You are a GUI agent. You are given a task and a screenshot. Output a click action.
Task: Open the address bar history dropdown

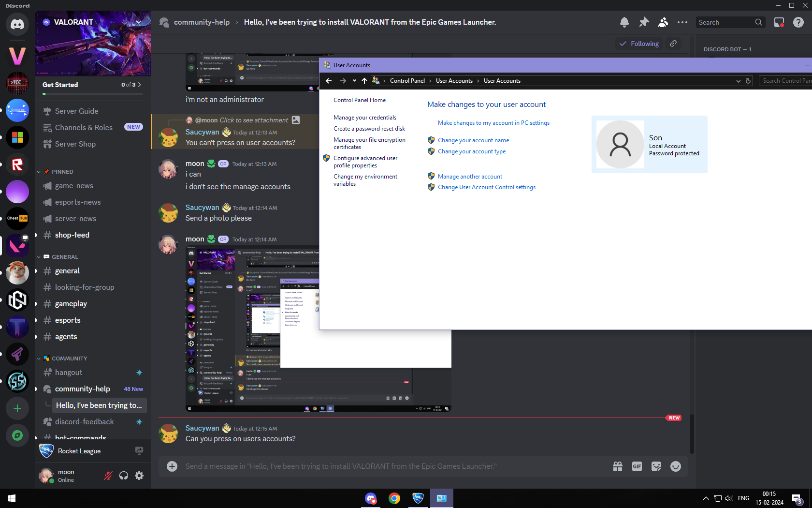point(739,81)
